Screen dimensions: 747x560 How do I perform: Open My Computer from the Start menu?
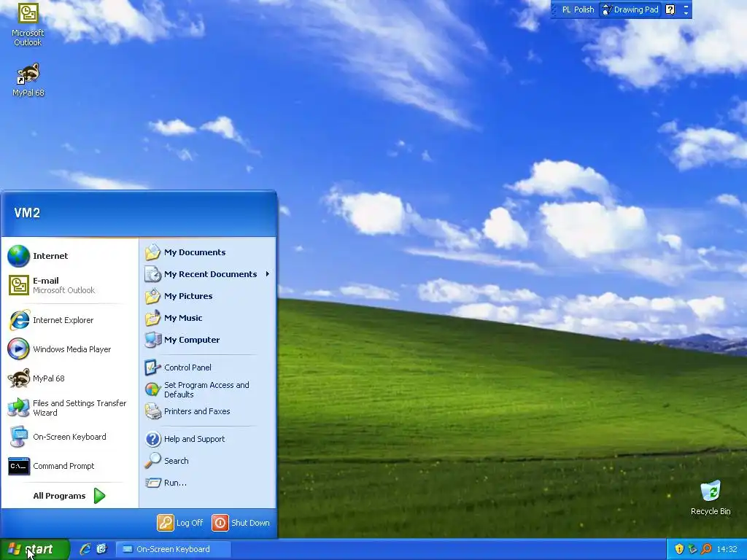pos(208,340)
